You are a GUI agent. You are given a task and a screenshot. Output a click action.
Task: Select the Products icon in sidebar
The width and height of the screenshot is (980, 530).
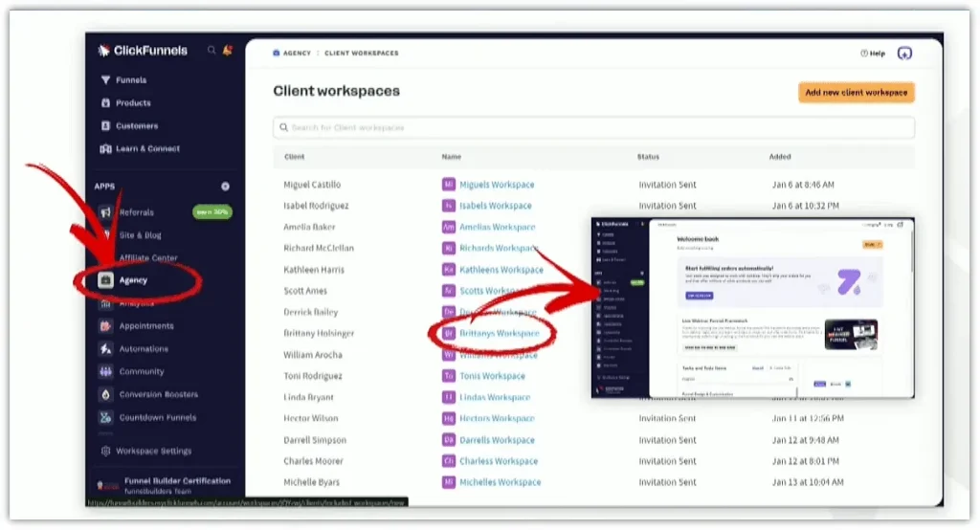click(x=105, y=103)
